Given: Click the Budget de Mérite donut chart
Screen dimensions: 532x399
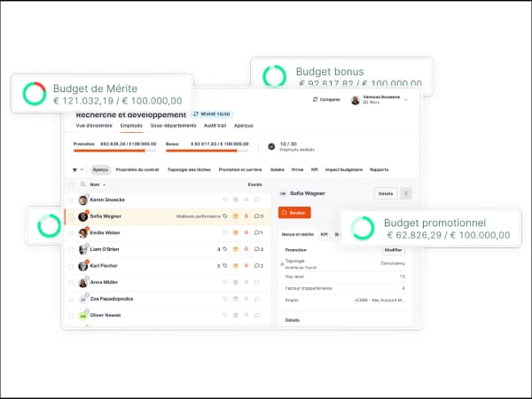Looking at the screenshot, I should pos(35,94).
